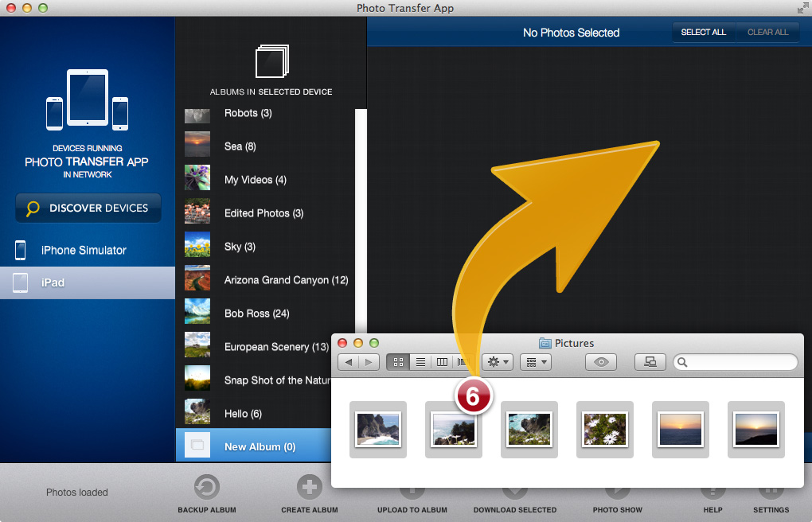Click the Hello album thumbnail
The height and width of the screenshot is (522, 812).
tap(197, 411)
